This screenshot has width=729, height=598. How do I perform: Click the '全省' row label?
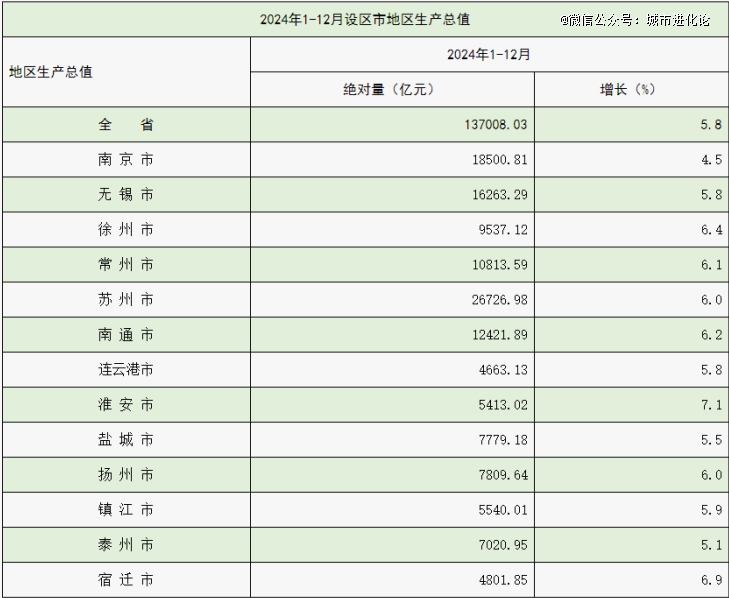pos(126,124)
